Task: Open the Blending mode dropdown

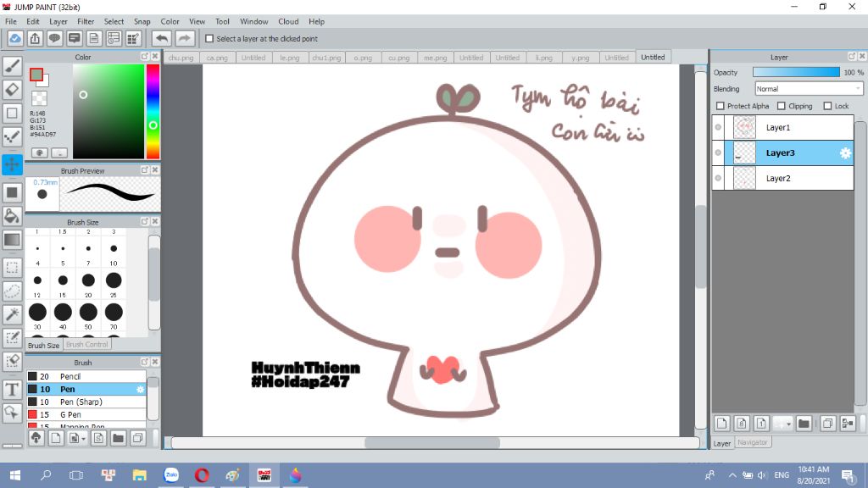Action: coord(809,88)
